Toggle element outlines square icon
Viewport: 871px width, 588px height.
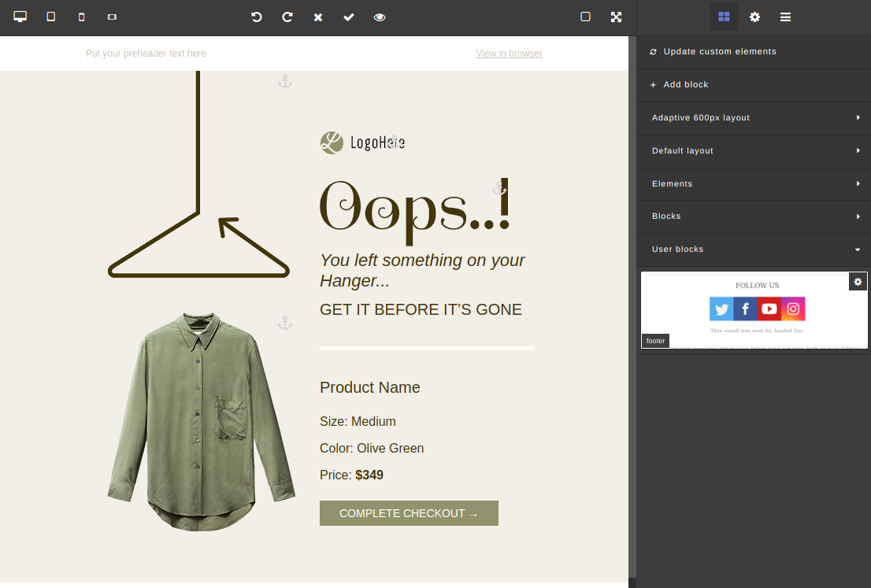coord(585,17)
